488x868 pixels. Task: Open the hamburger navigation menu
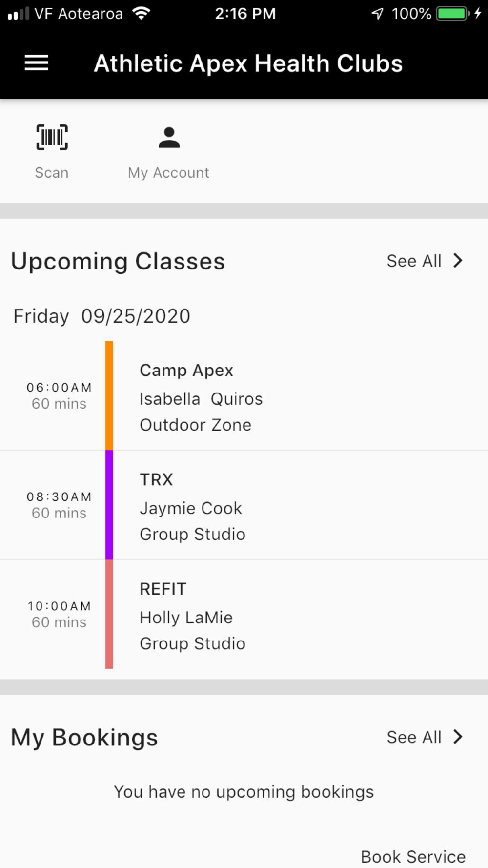[37, 63]
